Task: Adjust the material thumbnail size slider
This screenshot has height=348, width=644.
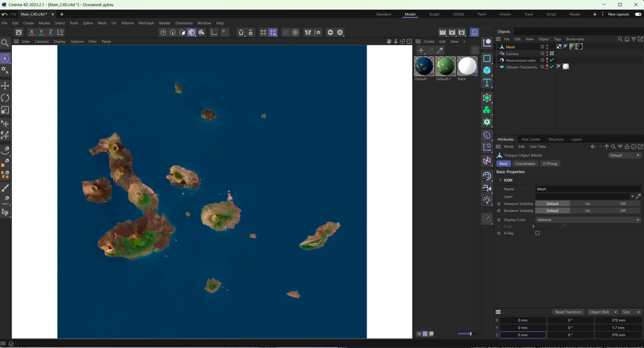Action: point(470,333)
